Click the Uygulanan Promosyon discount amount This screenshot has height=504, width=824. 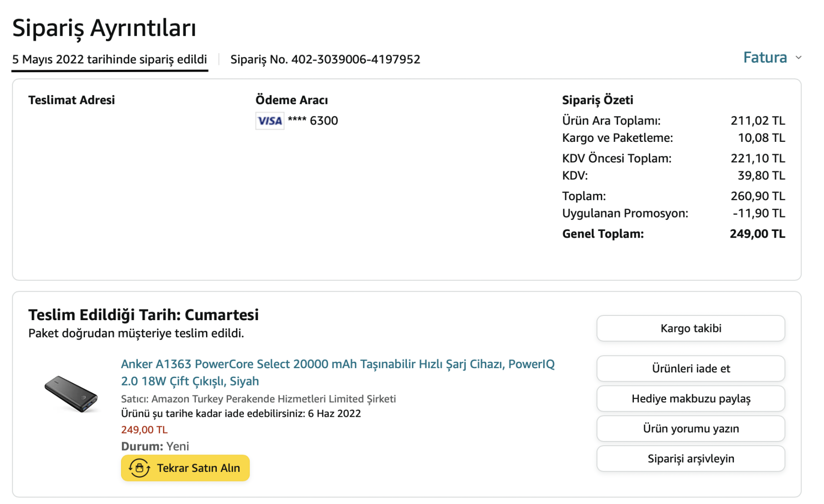click(758, 213)
